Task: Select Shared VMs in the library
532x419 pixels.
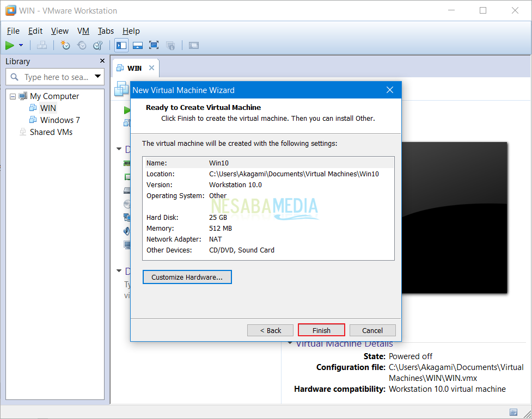Action: (x=51, y=132)
